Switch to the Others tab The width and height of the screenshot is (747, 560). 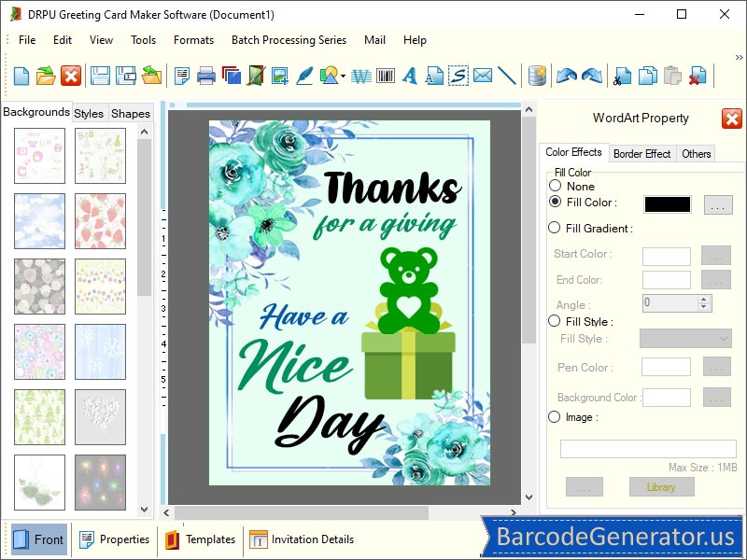point(696,154)
